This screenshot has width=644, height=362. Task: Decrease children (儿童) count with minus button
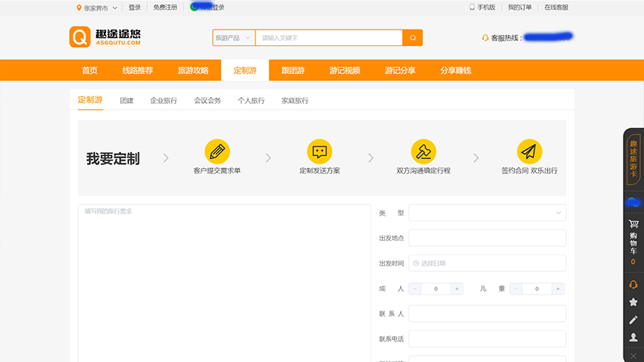pos(516,289)
